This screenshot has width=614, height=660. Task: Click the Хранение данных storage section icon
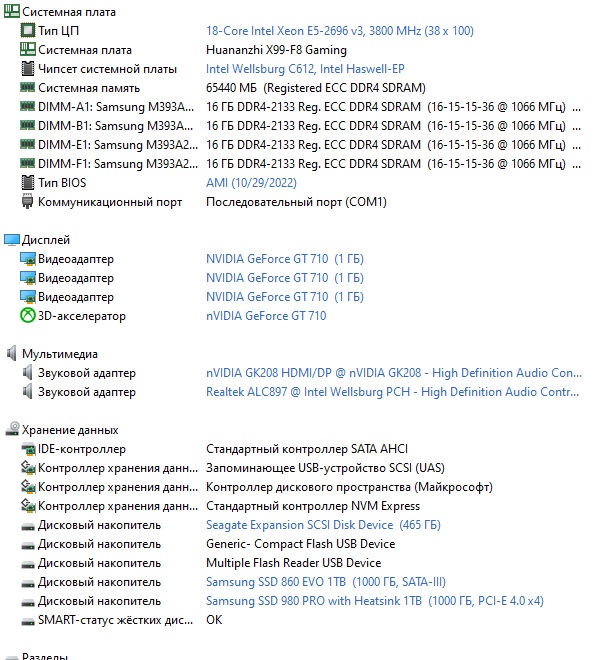(13, 428)
